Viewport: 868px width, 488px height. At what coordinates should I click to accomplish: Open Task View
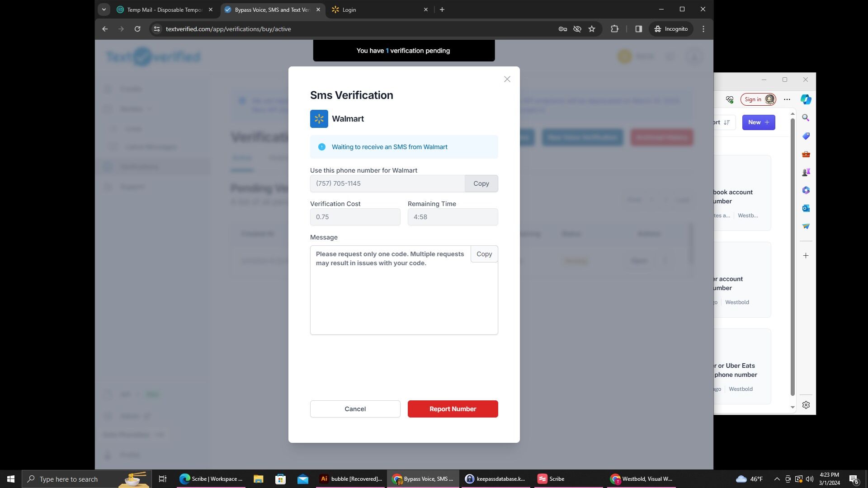(163, 479)
